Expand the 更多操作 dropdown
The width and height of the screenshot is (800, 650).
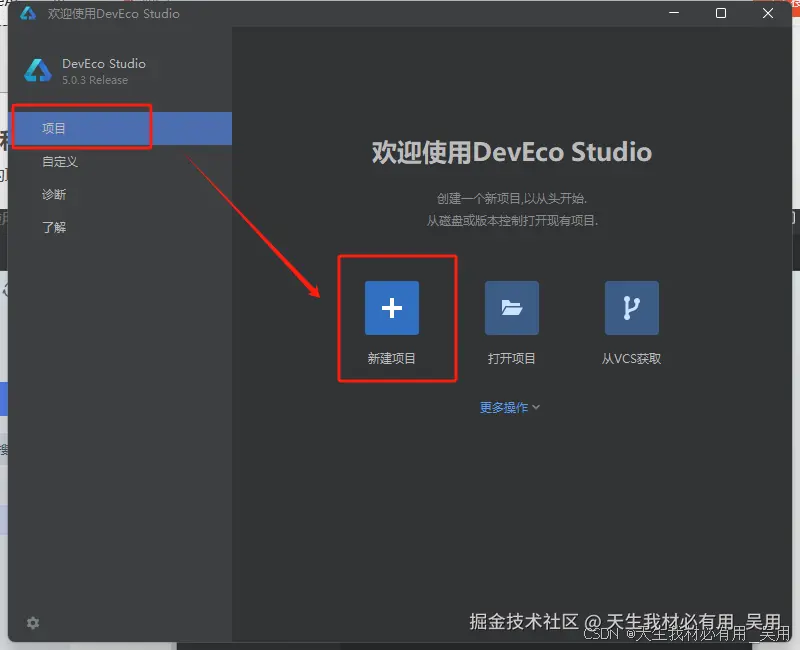510,407
